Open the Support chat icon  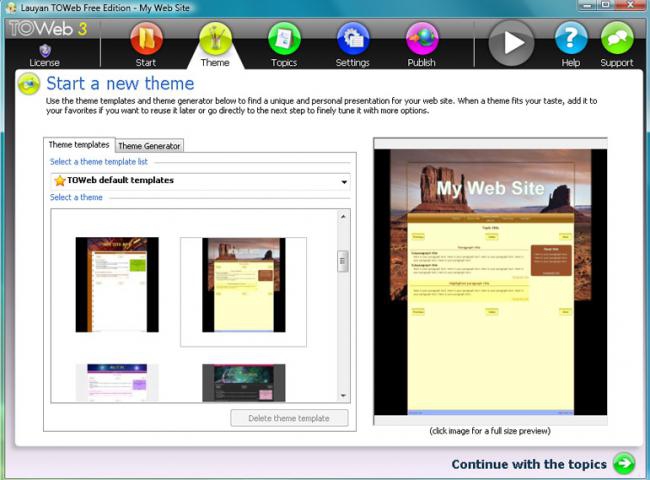617,39
